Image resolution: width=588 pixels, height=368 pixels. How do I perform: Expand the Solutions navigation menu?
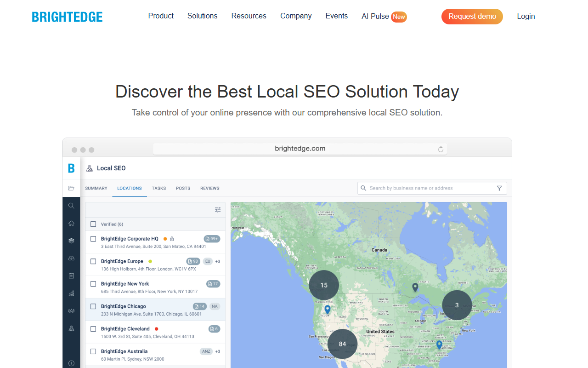click(x=203, y=16)
